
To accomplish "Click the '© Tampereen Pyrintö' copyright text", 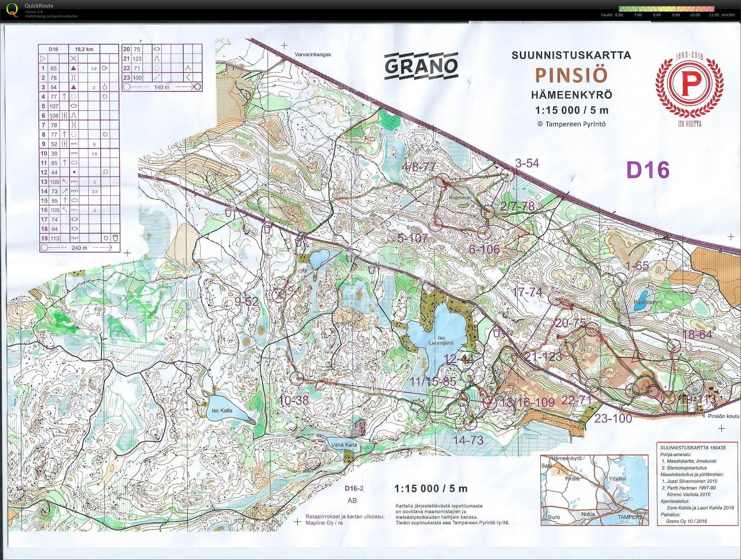I will point(572,124).
